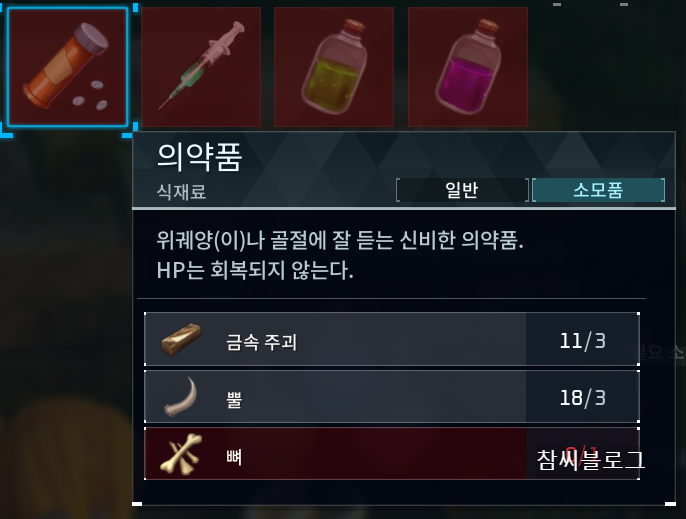Click the 식재료 subcategory label
686x519 pixels.
pos(181,192)
